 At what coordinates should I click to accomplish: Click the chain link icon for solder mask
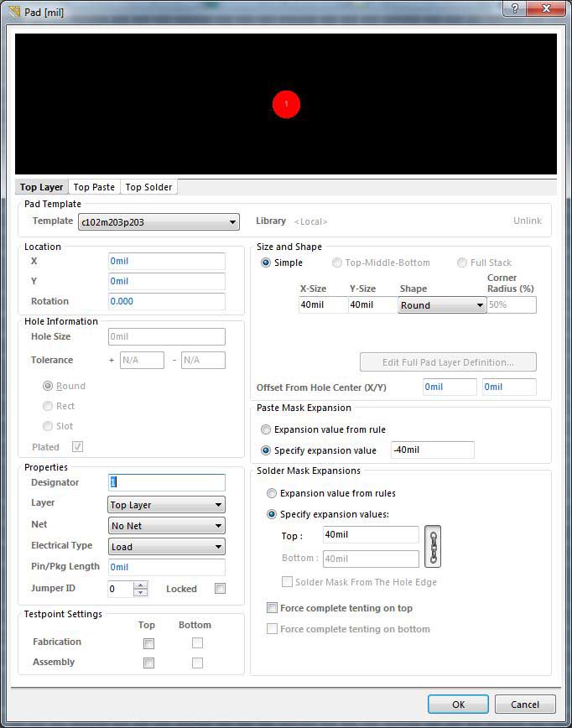(x=433, y=547)
